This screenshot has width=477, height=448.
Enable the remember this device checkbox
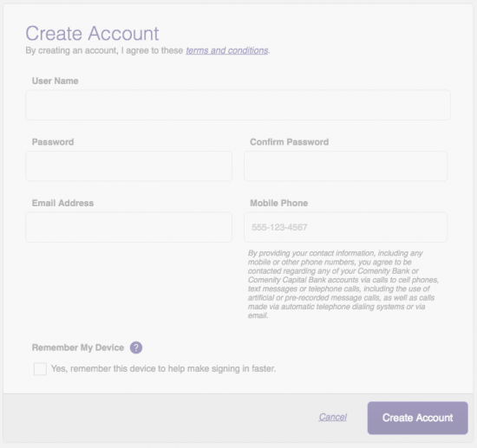(x=40, y=368)
